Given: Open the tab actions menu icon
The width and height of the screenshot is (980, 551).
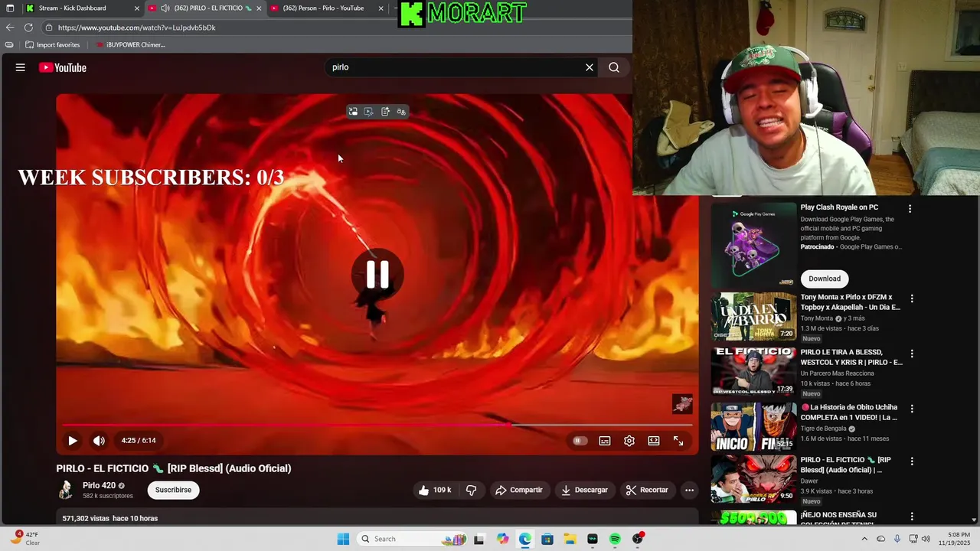Looking at the screenshot, I should (10, 8).
